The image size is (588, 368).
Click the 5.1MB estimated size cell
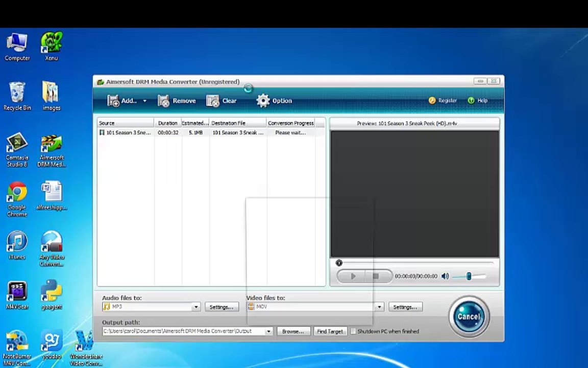(x=195, y=132)
